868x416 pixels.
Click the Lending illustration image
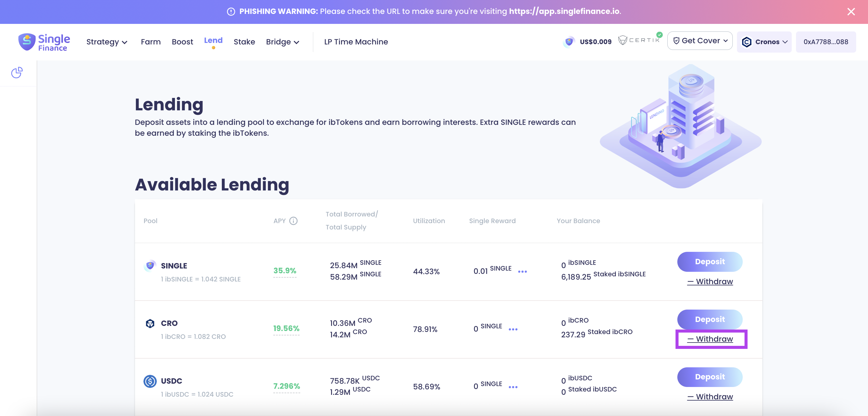click(x=680, y=126)
